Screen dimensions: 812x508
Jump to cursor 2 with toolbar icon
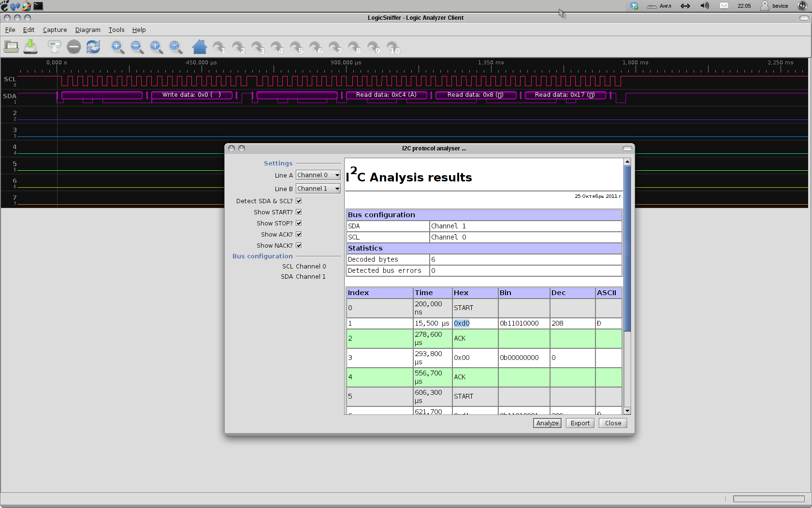(238, 47)
